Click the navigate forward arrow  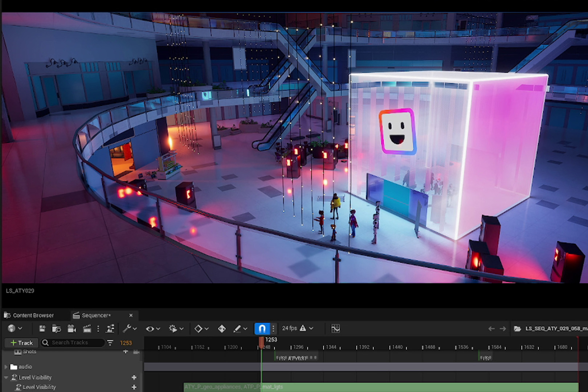(503, 328)
